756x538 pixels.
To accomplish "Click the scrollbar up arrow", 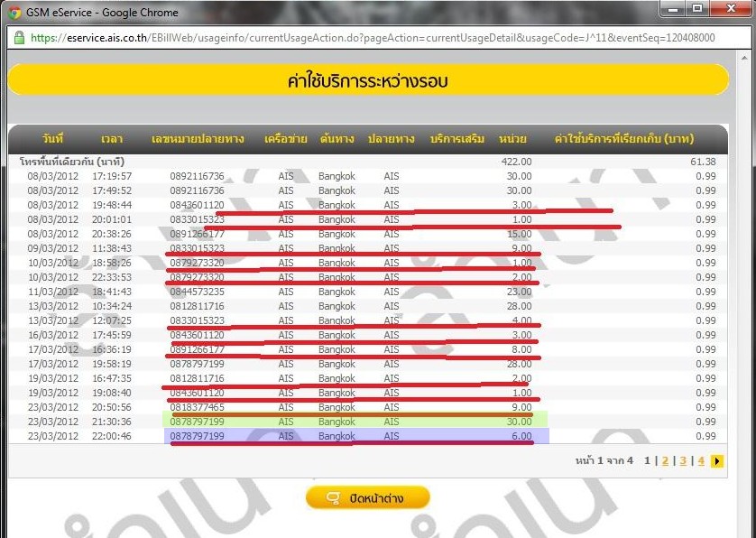I will coord(744,59).
